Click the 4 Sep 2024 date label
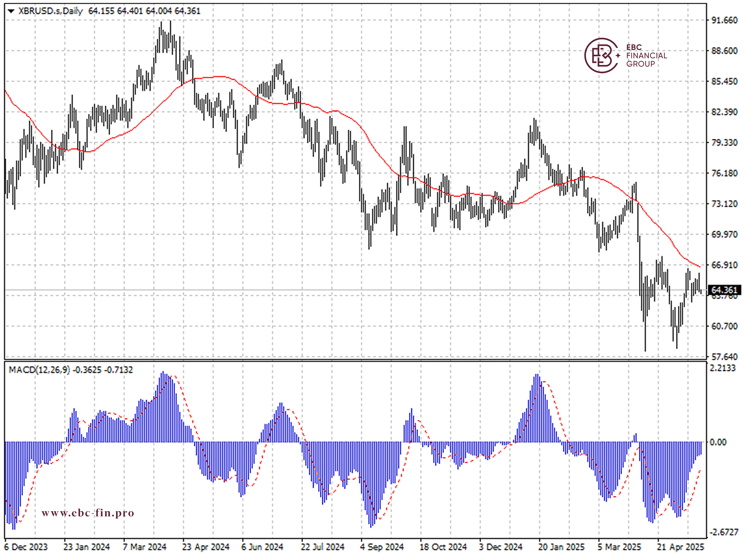750x560 pixels. coord(382,547)
